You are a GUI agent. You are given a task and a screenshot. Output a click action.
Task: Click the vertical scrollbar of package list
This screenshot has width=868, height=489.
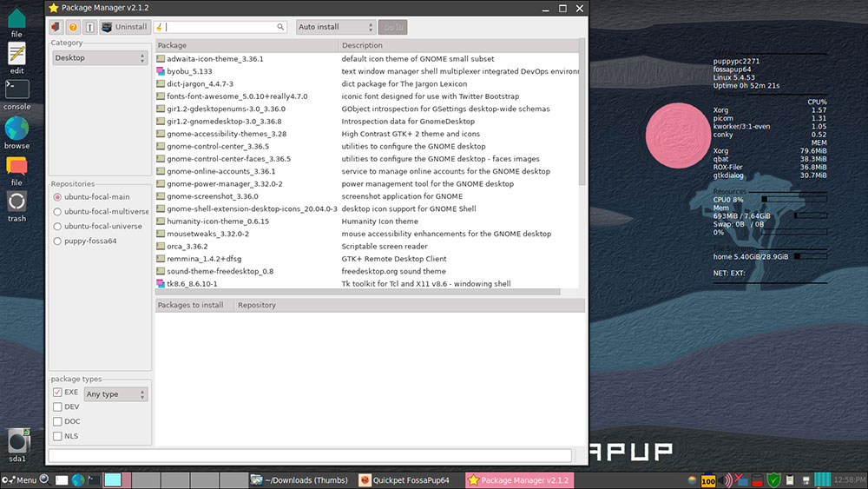(582, 111)
